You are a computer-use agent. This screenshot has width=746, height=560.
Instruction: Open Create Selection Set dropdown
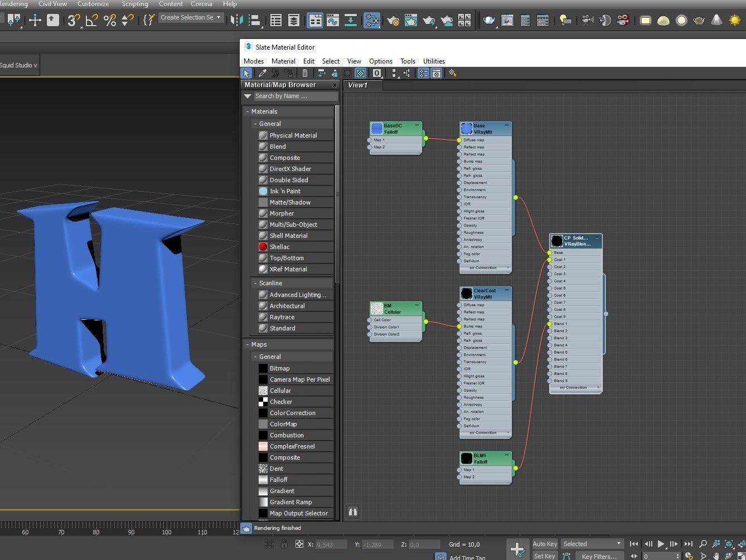point(191,18)
